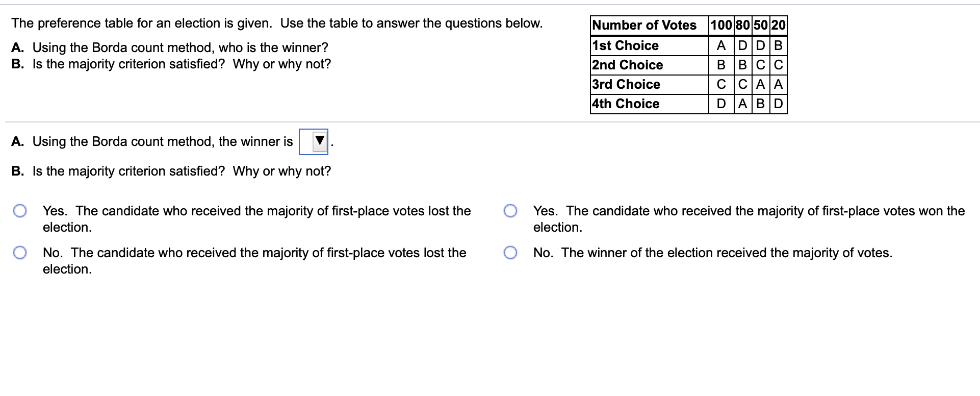Select "No. The winner received the majority" option
The width and height of the screenshot is (980, 396).
click(x=510, y=252)
